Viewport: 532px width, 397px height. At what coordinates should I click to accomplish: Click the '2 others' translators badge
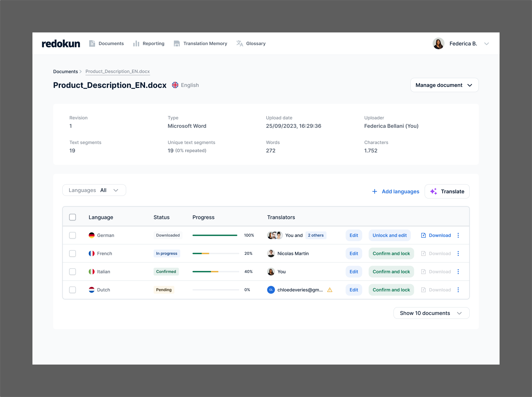[316, 235]
